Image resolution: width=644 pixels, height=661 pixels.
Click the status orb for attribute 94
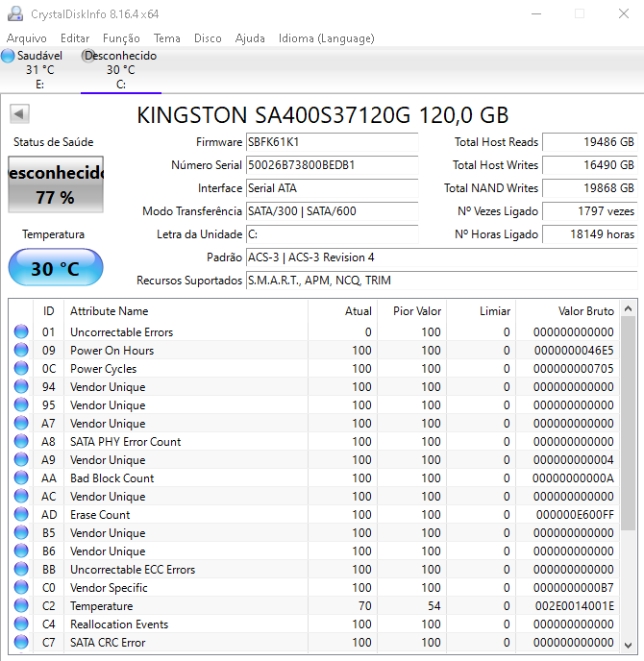point(21,386)
